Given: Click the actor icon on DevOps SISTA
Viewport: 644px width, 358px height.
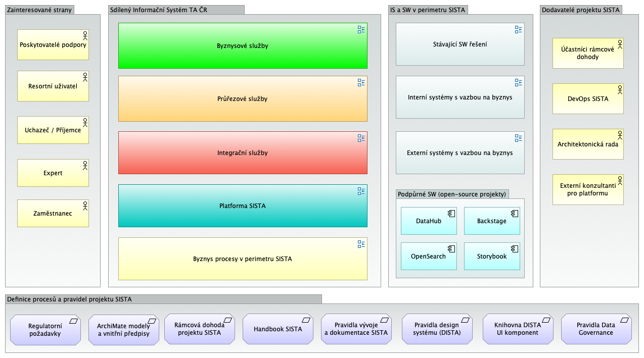Looking at the screenshot, I should 619,90.
